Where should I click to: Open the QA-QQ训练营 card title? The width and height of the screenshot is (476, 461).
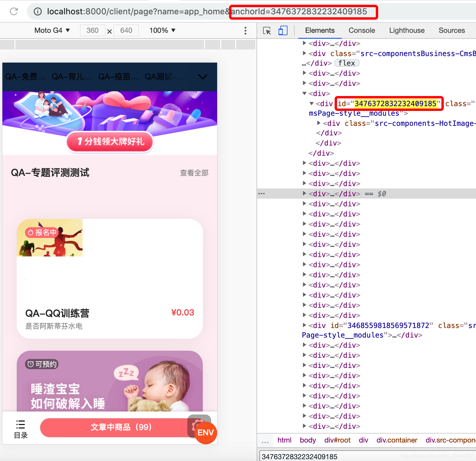coord(57,313)
